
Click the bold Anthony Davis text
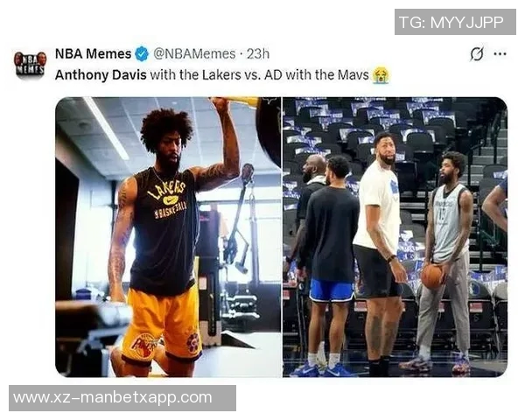click(101, 75)
